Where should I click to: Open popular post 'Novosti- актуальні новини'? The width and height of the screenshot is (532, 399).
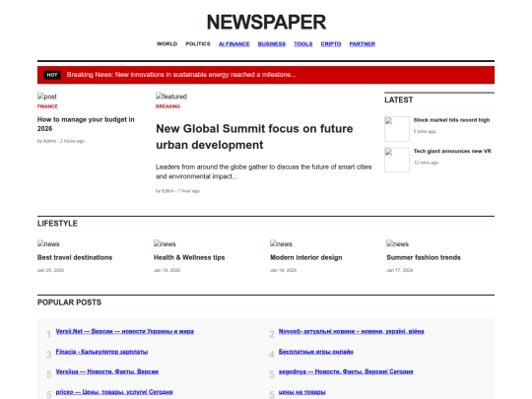tap(351, 331)
